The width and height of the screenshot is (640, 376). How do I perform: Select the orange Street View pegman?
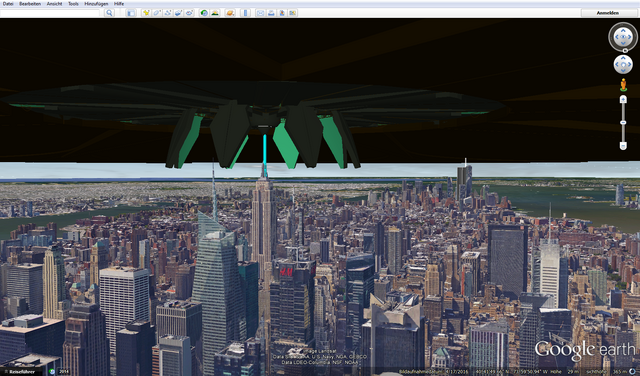tap(623, 85)
